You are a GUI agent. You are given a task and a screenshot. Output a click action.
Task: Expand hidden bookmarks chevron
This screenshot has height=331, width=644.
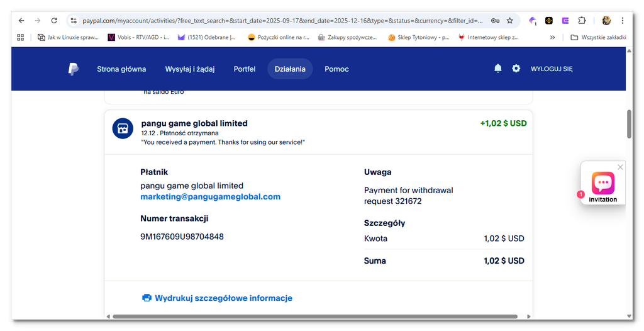pos(552,37)
